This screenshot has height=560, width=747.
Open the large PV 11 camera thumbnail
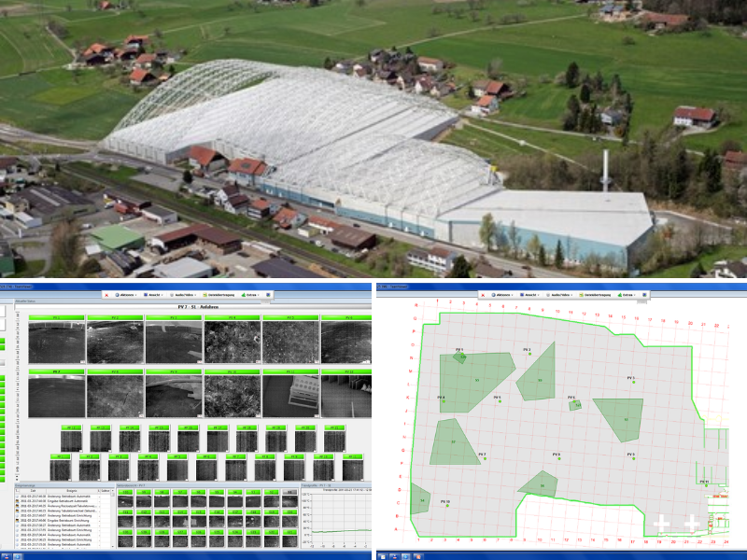pos(290,396)
